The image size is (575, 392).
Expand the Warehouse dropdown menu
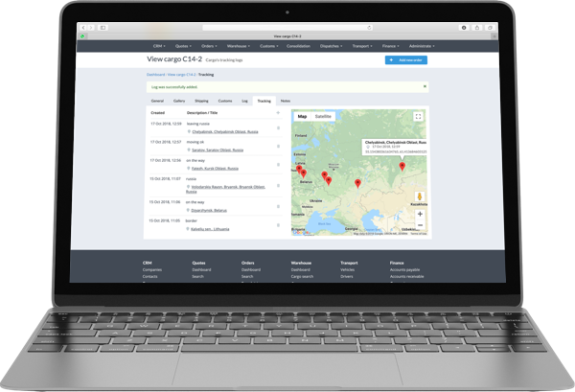239,46
